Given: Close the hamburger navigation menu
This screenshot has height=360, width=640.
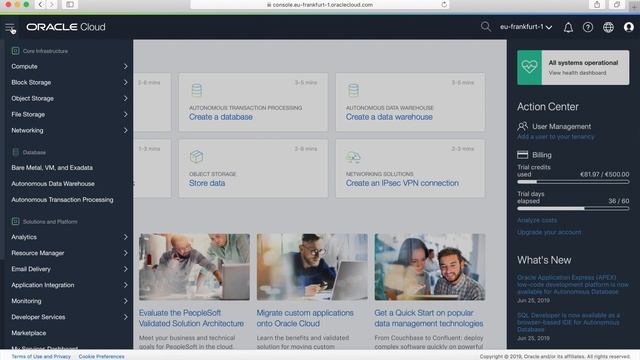Looking at the screenshot, I should [x=10, y=27].
